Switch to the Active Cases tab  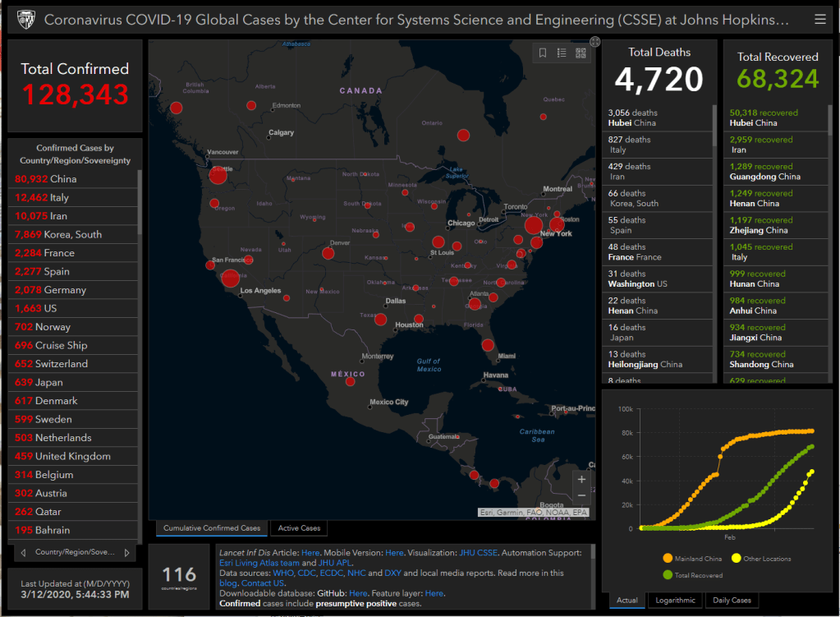(x=299, y=528)
